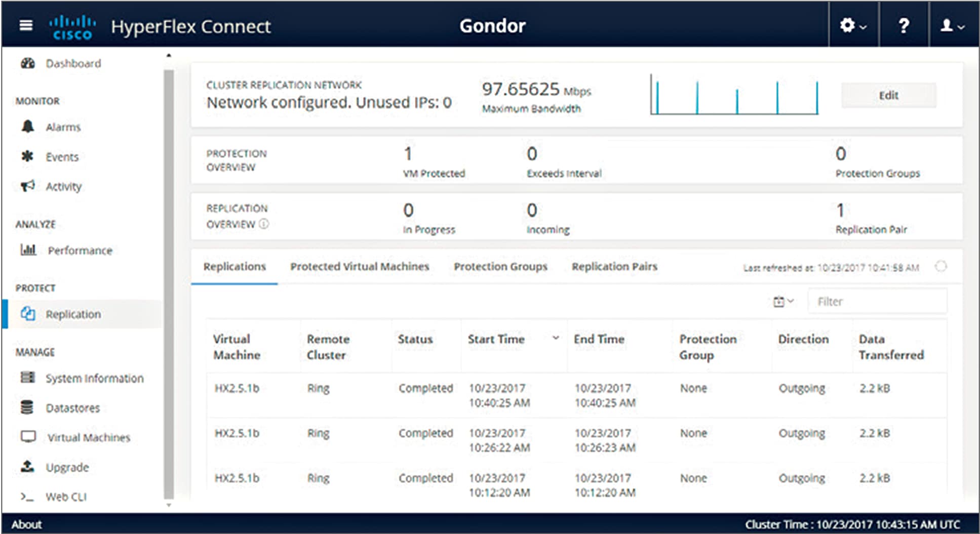Screen dimensions: 980x534
Task: Select the Replications tab
Action: click(x=234, y=267)
